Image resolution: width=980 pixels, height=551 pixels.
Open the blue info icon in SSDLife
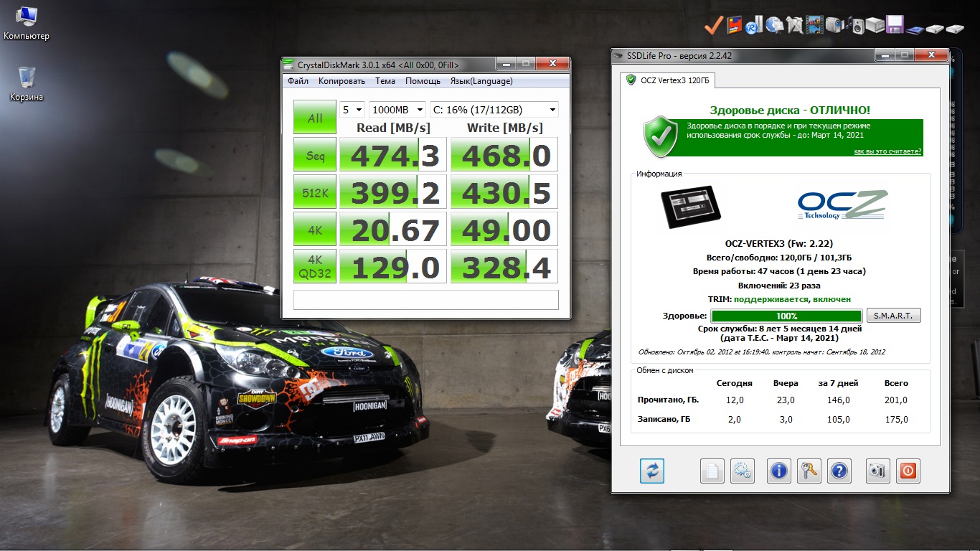click(x=779, y=471)
